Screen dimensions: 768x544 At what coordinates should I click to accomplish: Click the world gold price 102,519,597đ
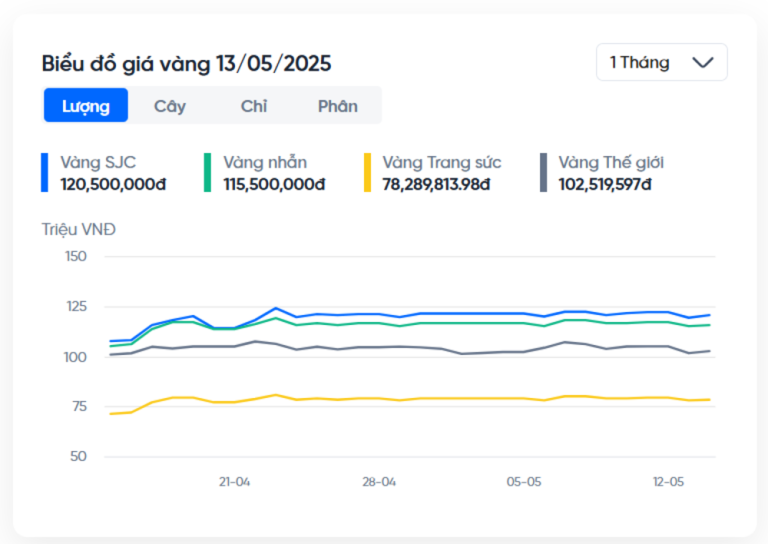pyautogui.click(x=605, y=184)
